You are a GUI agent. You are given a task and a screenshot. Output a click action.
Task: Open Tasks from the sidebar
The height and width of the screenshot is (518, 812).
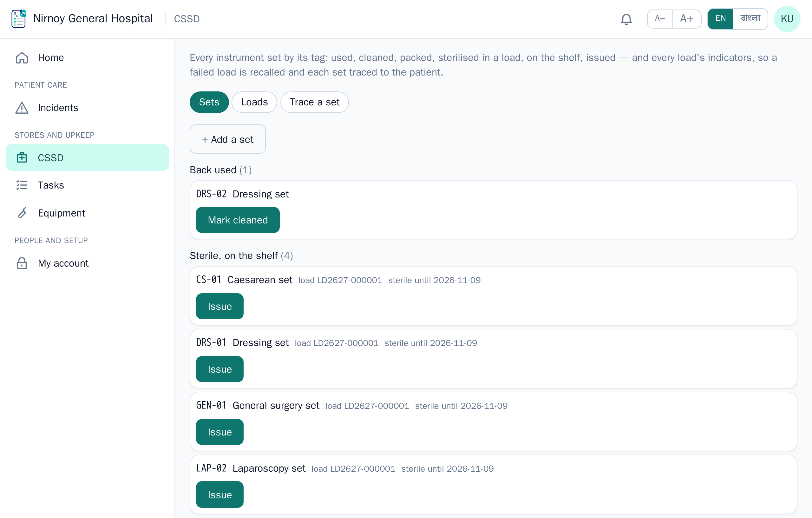point(87,185)
